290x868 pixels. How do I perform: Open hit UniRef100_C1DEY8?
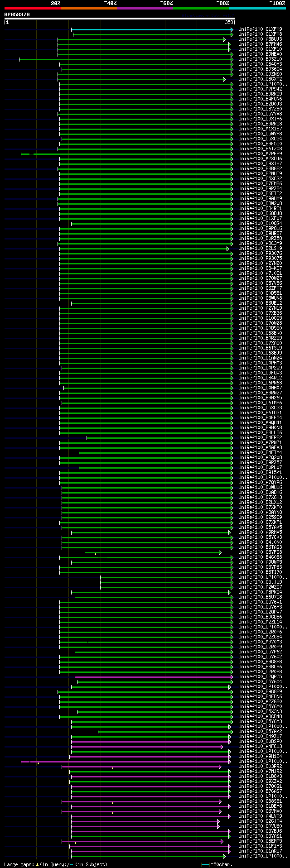tap(260, 806)
